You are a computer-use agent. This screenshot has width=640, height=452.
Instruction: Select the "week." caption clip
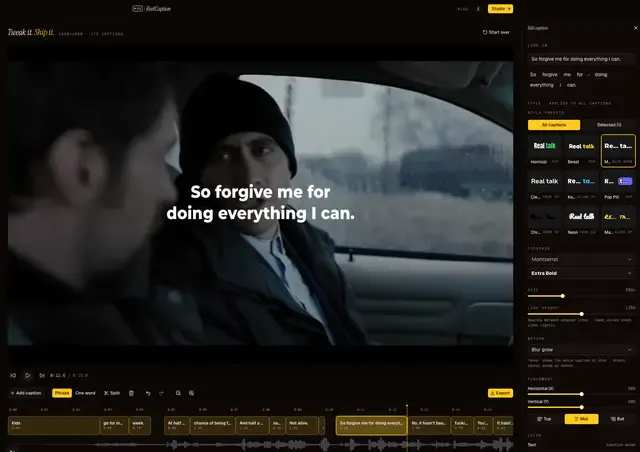[140, 425]
